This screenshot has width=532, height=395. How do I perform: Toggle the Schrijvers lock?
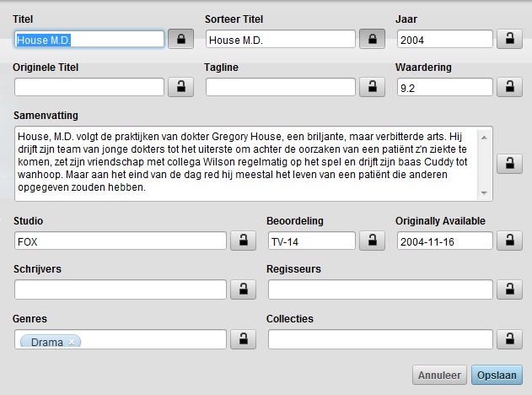click(x=243, y=289)
